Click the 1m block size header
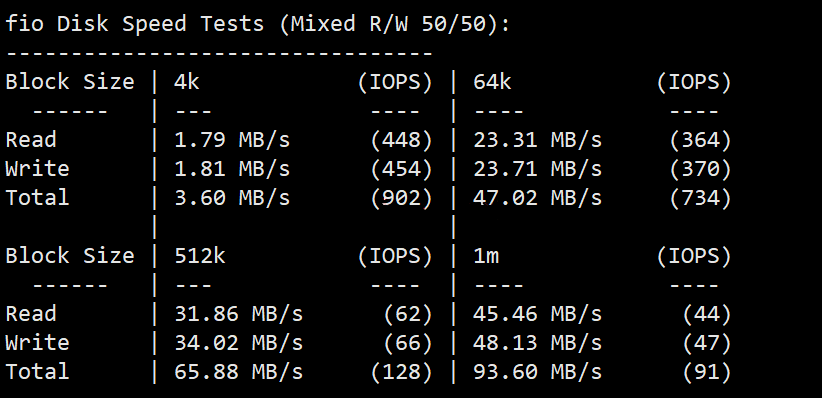Screen dimensions: 822x398 [x=486, y=255]
